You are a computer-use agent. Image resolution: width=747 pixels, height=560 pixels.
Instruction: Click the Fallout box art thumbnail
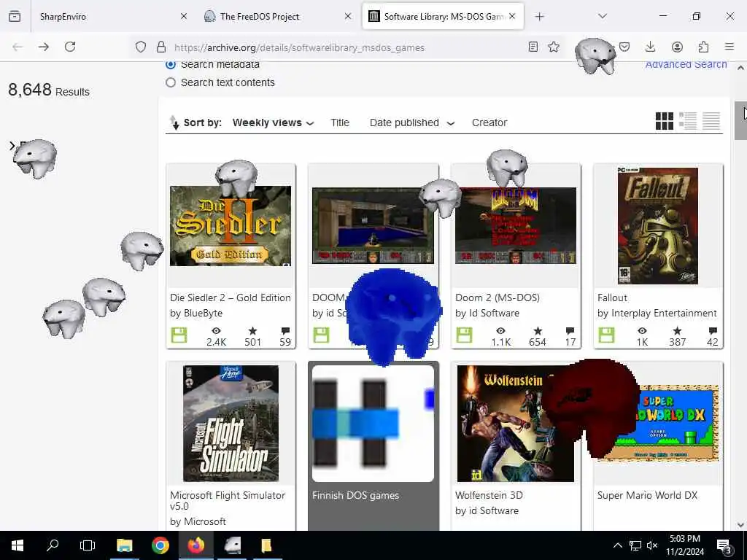point(658,226)
